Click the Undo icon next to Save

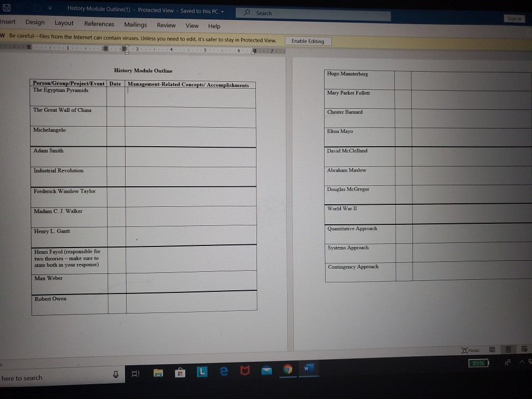(21, 8)
